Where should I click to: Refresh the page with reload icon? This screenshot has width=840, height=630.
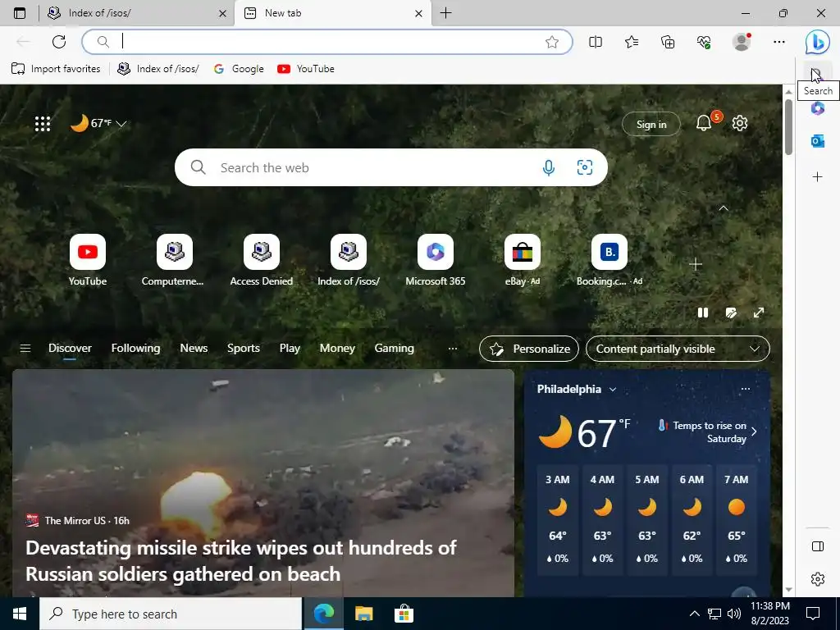click(x=59, y=42)
